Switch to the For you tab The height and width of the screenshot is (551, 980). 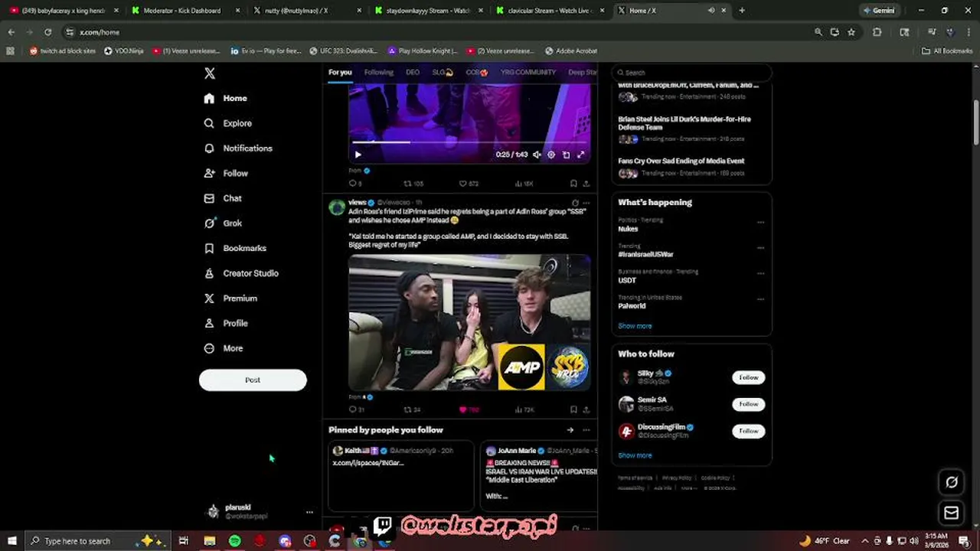pos(340,73)
